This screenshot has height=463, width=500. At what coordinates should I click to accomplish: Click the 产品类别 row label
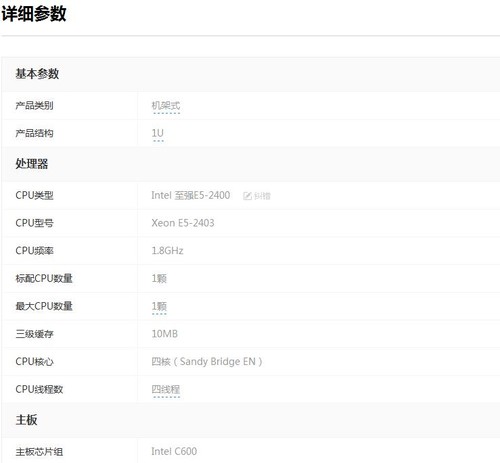34,106
